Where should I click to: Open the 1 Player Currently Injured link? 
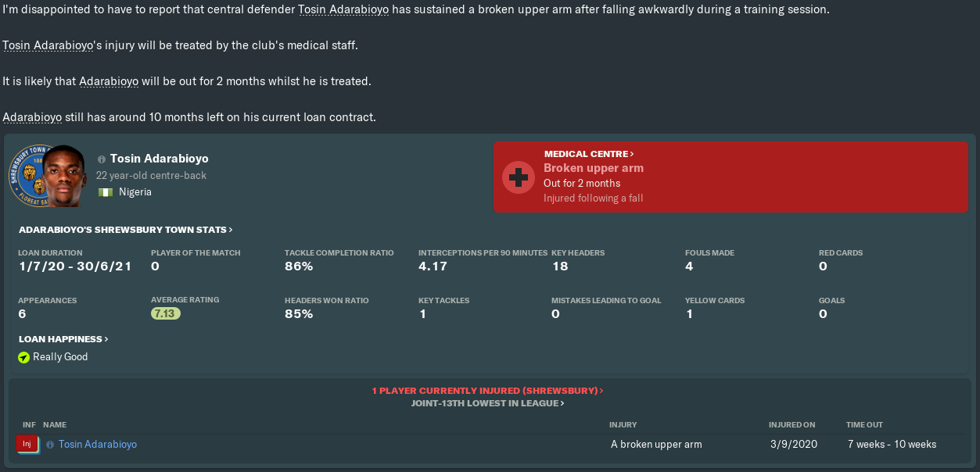point(487,391)
